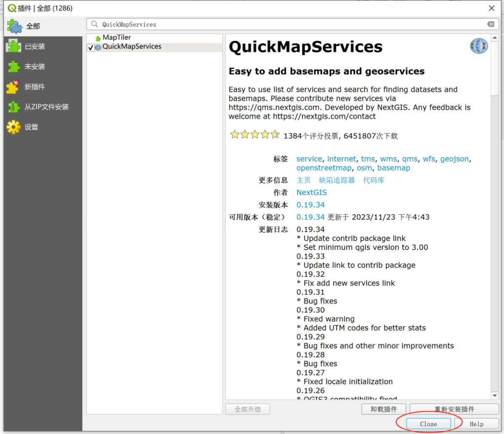The width and height of the screenshot is (504, 434).
Task: Click the 重新安装插件 reinstall plugin button
Action: (x=454, y=409)
